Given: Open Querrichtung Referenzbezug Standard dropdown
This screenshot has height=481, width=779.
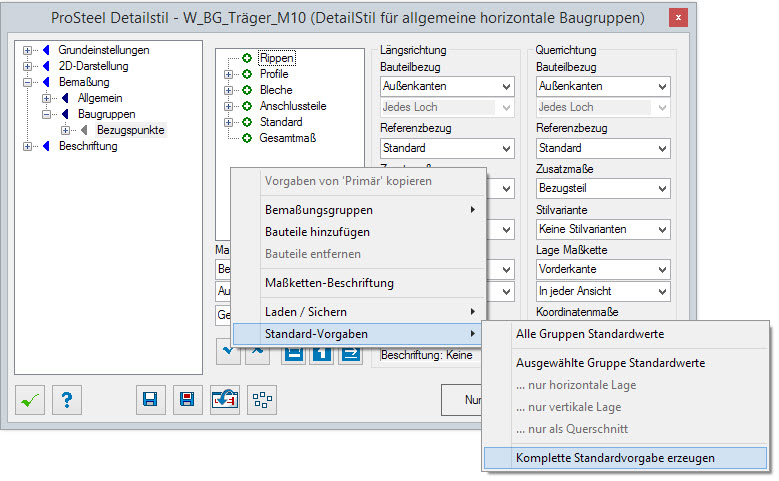Looking at the screenshot, I should (x=603, y=148).
